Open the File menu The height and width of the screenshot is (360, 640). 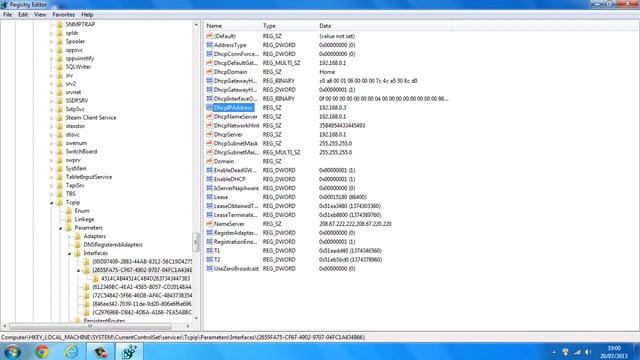7,15
